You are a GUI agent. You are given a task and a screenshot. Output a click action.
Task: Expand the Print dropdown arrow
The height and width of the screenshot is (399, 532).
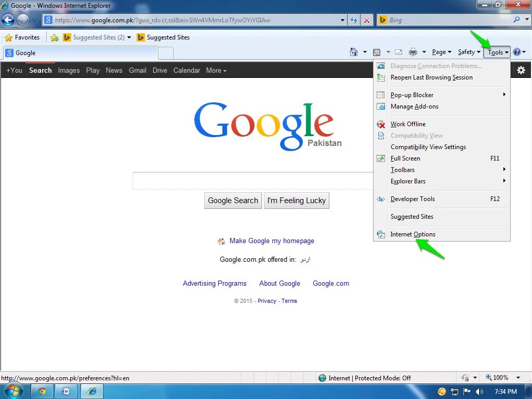[x=424, y=52]
